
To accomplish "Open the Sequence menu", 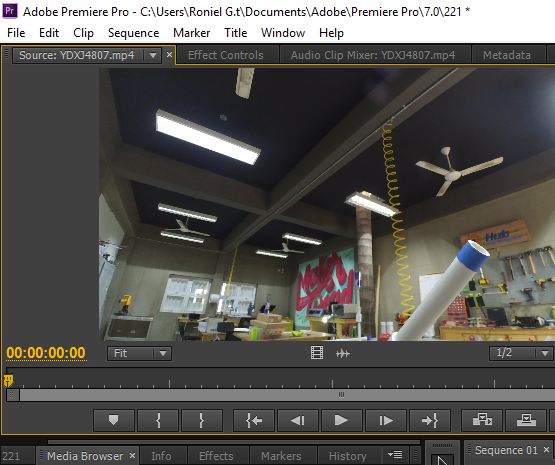I will point(133,33).
